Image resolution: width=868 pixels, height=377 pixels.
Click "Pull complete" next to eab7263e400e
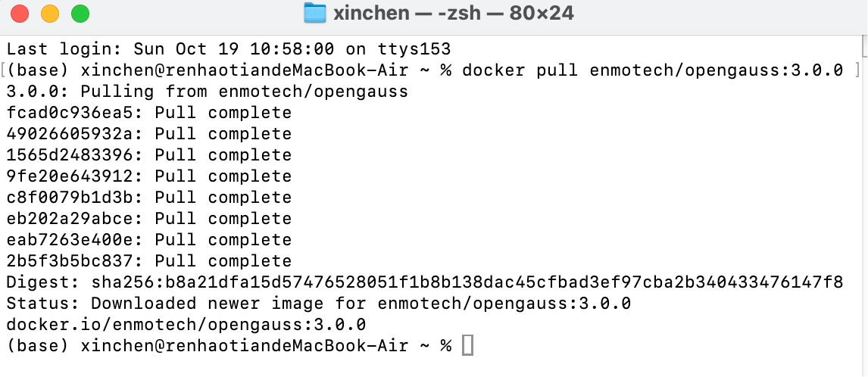[223, 240]
